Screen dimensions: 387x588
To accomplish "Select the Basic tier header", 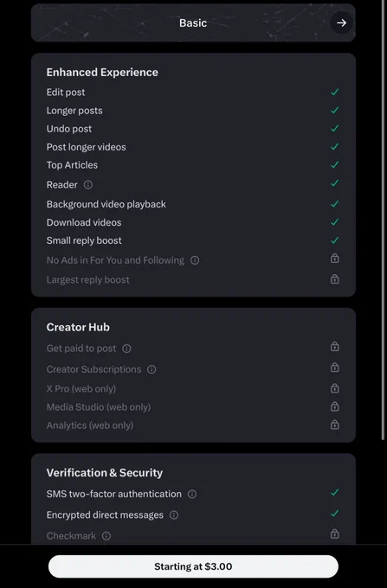I will (x=193, y=22).
